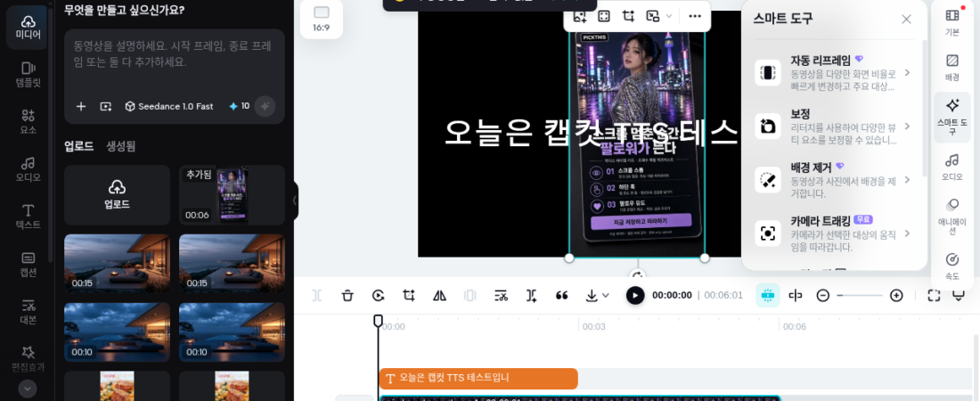The height and width of the screenshot is (401, 980).
Task: Click the rotate handle below the selected clip
Action: pyautogui.click(x=637, y=276)
